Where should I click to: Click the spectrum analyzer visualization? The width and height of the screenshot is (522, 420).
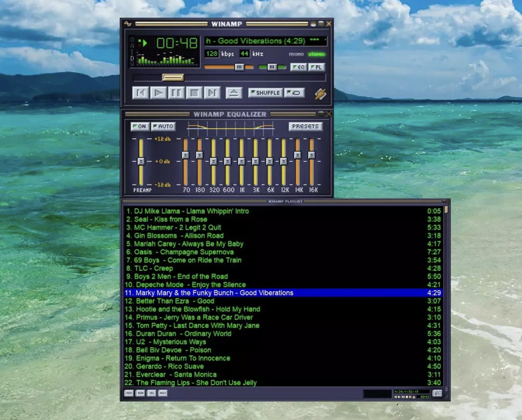tap(166, 59)
